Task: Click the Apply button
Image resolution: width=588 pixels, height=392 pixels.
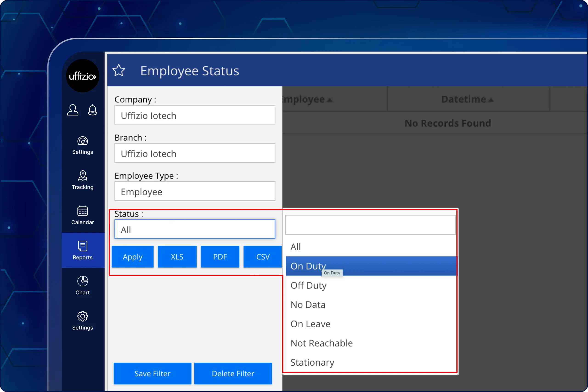Action: coord(133,257)
